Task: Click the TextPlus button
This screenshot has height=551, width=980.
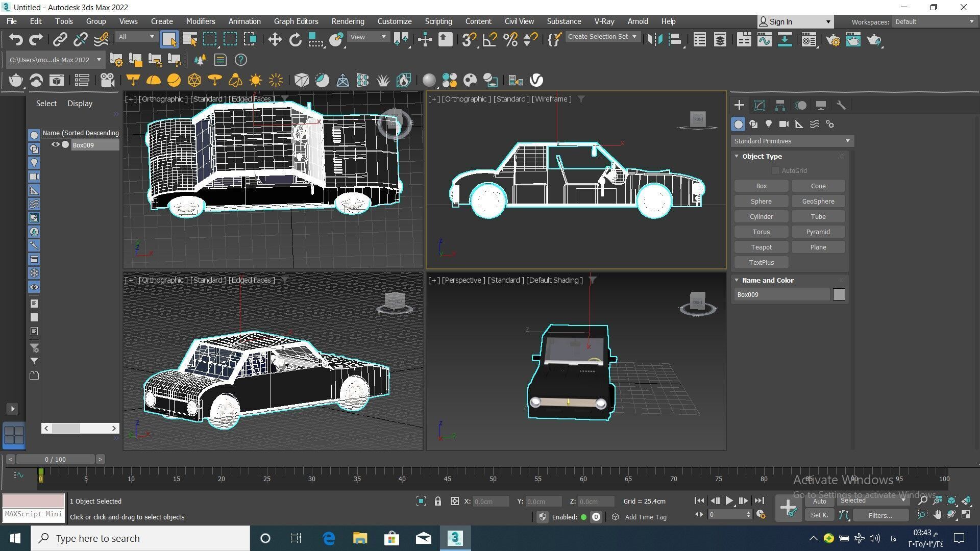Action: 761,262
